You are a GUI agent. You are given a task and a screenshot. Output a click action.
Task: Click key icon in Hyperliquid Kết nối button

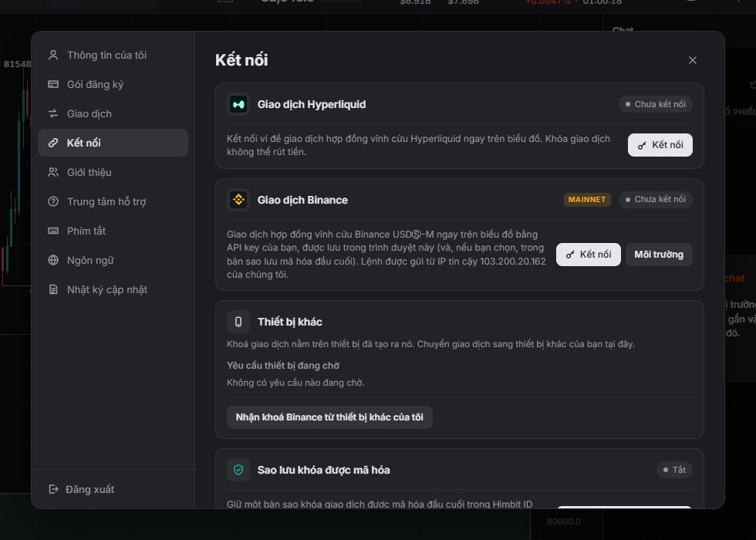pos(642,145)
